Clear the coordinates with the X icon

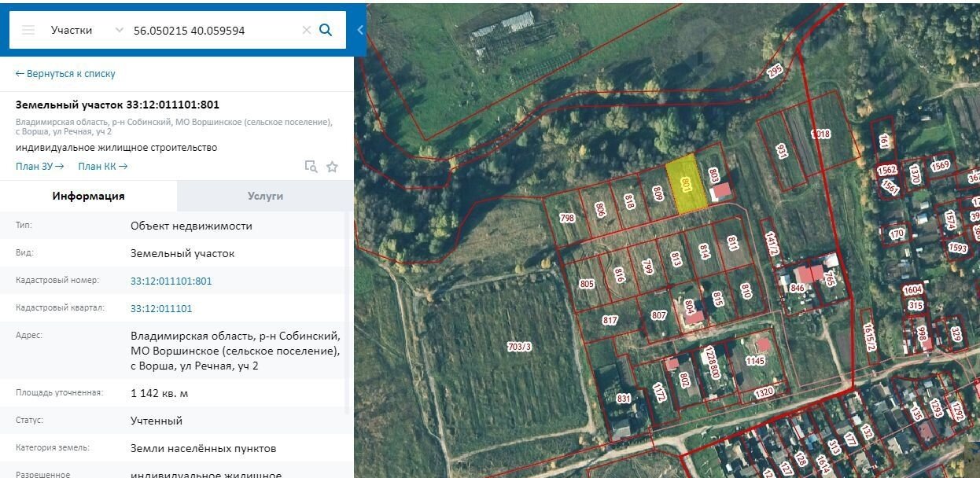click(x=307, y=30)
